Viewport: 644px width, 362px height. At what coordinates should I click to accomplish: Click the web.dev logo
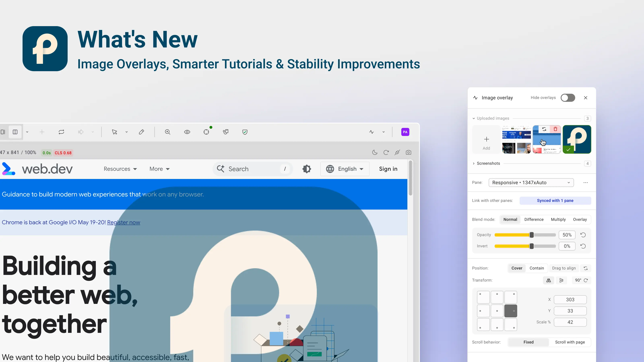click(x=37, y=169)
